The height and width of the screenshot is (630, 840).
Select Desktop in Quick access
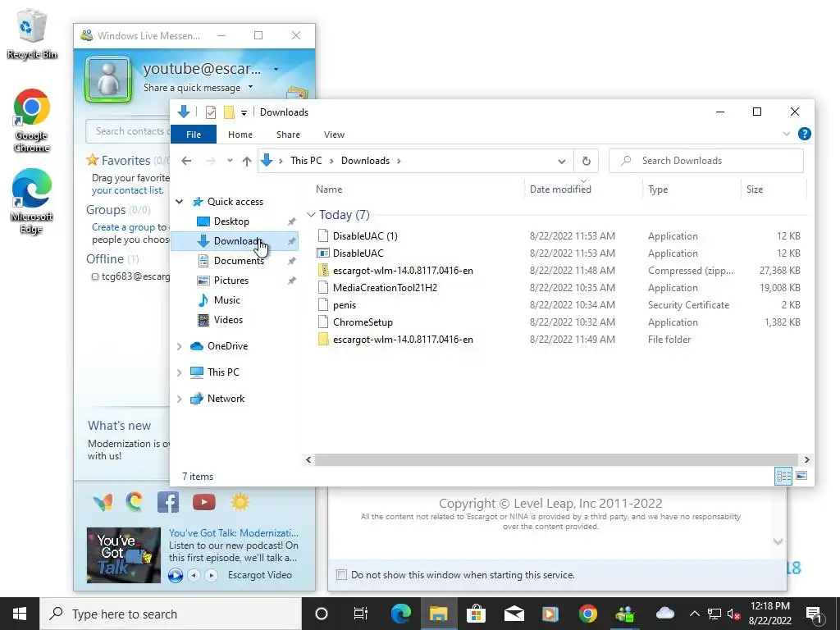click(x=231, y=221)
